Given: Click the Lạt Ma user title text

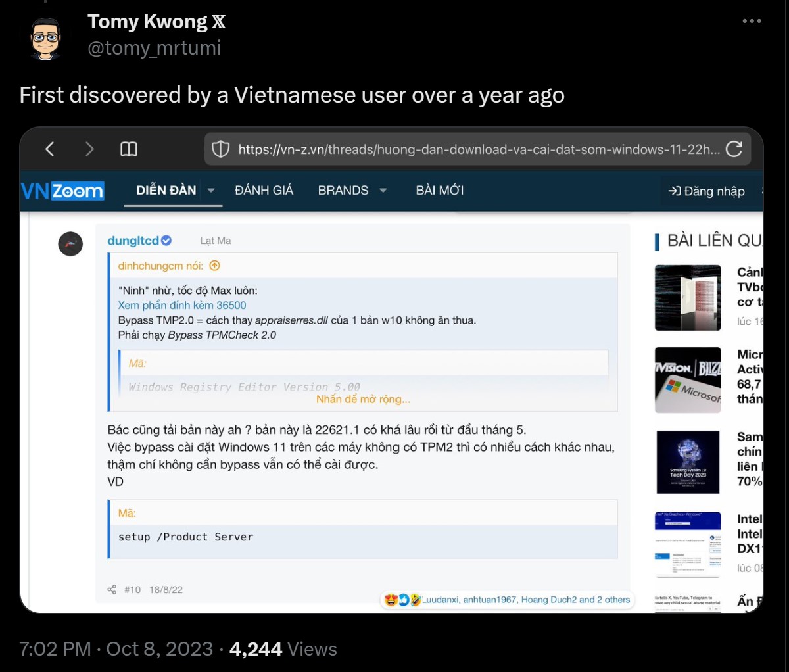Looking at the screenshot, I should tap(216, 241).
